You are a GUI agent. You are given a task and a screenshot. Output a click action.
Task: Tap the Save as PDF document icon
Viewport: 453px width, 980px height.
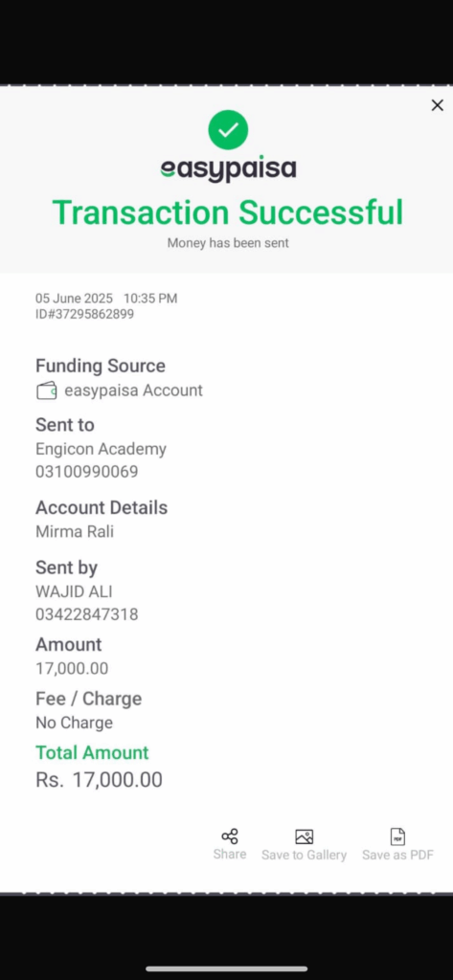click(x=398, y=836)
